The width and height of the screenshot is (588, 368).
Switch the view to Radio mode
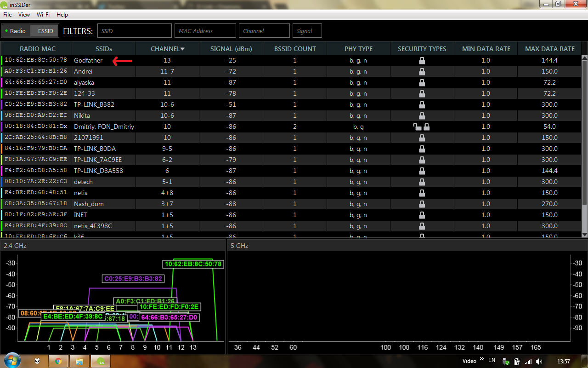click(x=17, y=31)
